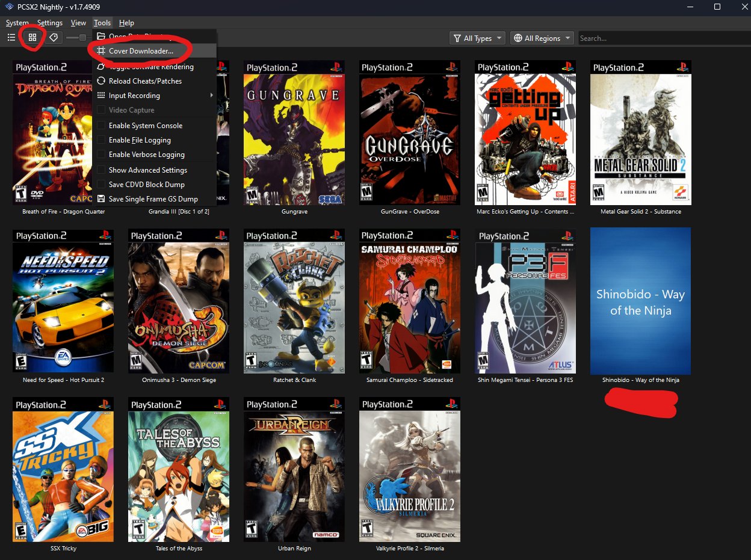Image resolution: width=751 pixels, height=560 pixels.
Task: Click the greyed-out Video Capture checkbox
Action: [101, 110]
